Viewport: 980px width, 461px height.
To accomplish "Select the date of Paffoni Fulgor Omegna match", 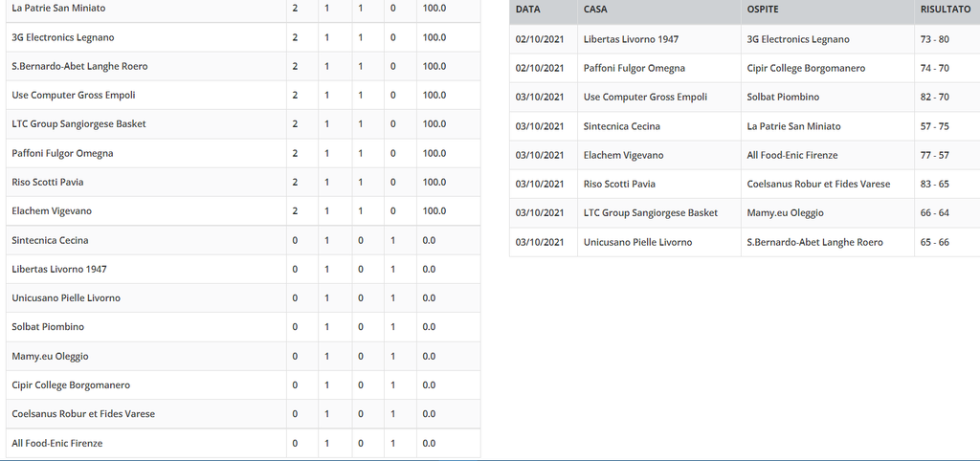I will click(540, 68).
